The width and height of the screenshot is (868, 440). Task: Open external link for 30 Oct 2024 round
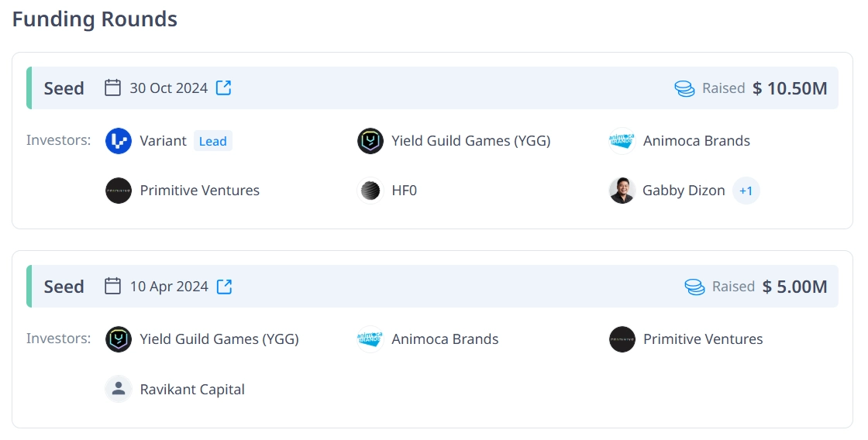coord(224,88)
